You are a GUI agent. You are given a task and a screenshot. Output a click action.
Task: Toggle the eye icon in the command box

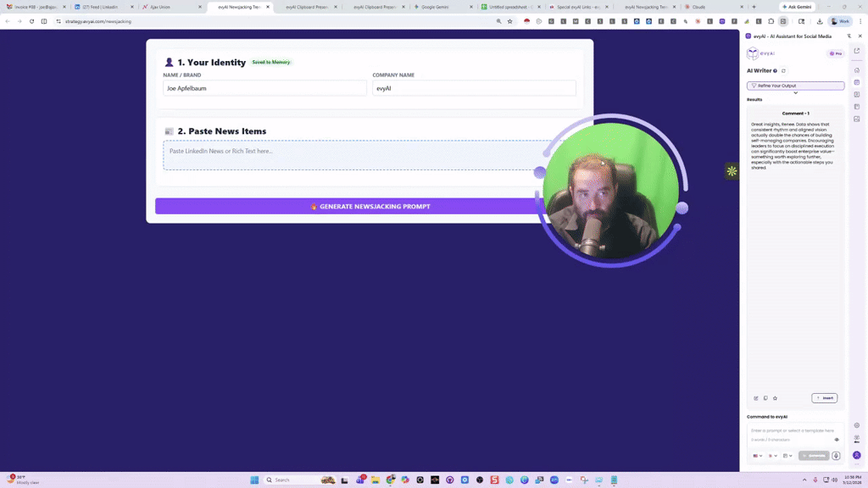[837, 440]
